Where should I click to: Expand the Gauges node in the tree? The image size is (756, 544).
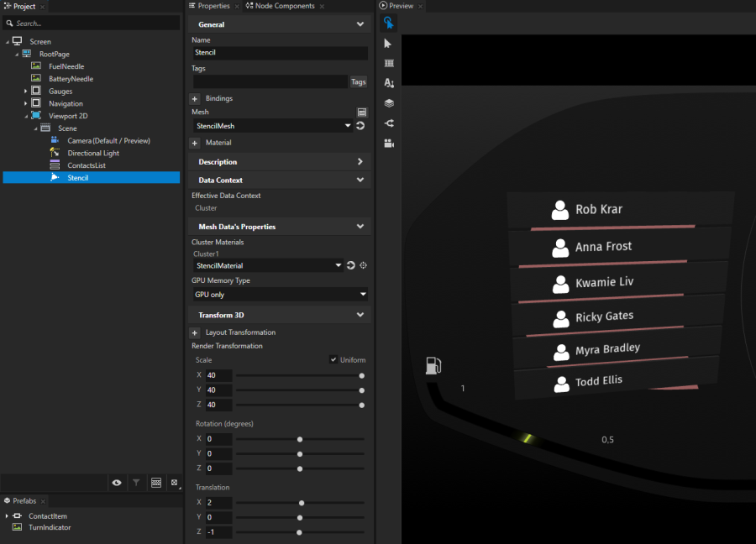tap(26, 91)
